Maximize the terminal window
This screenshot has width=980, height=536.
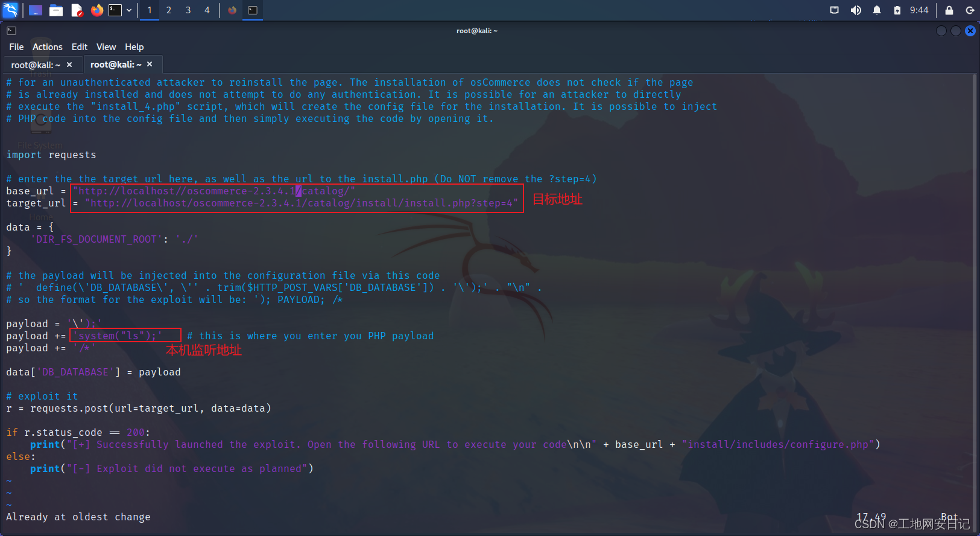[x=956, y=31]
